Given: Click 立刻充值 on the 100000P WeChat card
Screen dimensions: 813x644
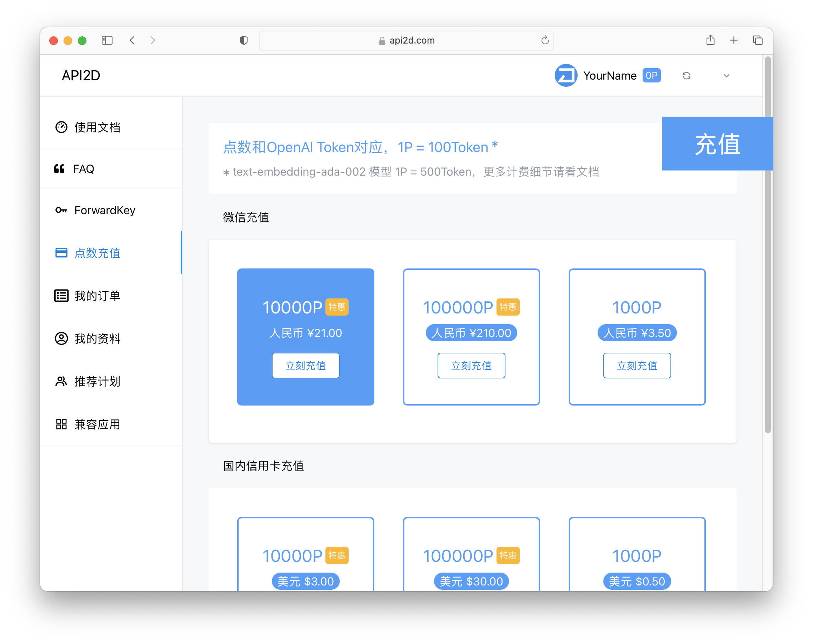Looking at the screenshot, I should [x=471, y=366].
